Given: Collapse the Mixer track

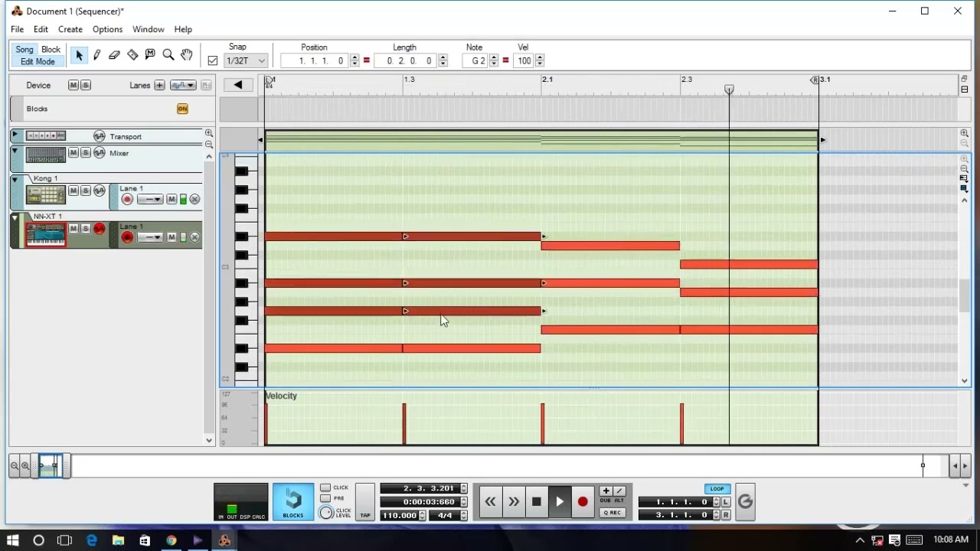Looking at the screenshot, I should (15, 150).
